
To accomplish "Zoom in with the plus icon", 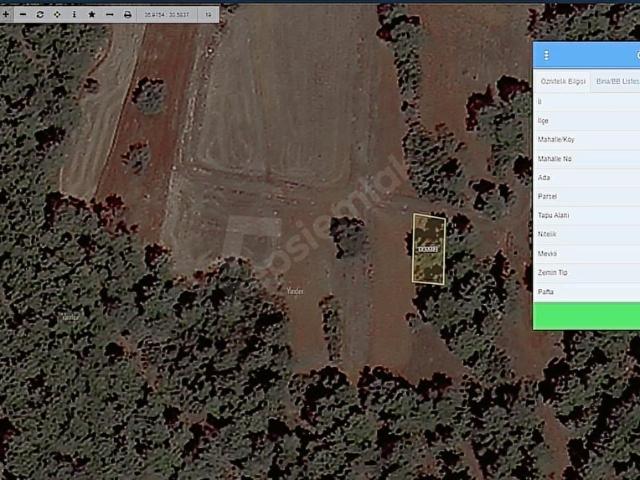I will (x=6, y=15).
